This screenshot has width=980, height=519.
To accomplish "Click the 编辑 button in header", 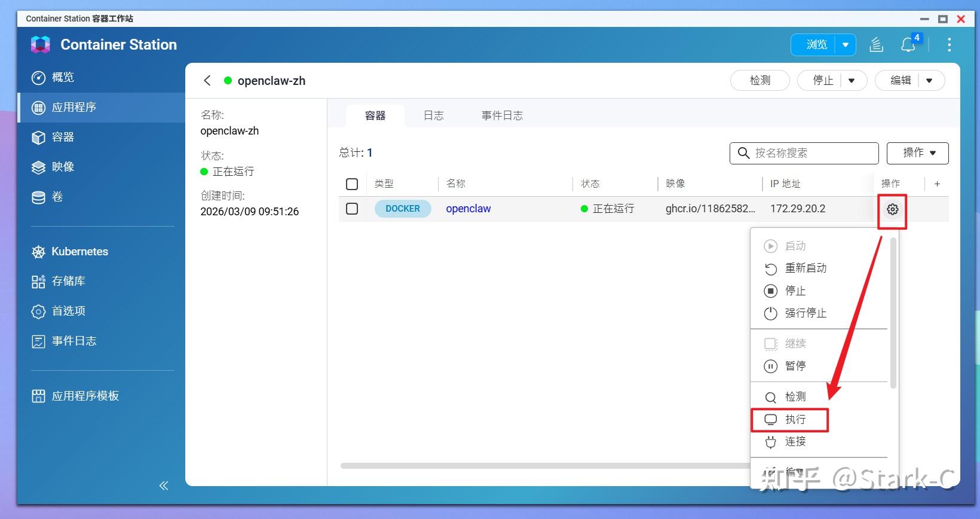I will click(900, 81).
